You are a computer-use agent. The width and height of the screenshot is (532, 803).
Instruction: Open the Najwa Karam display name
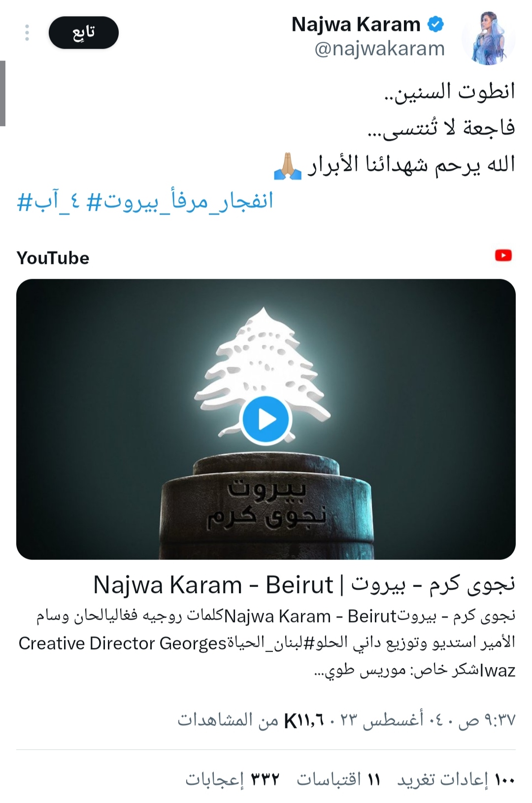356,24
